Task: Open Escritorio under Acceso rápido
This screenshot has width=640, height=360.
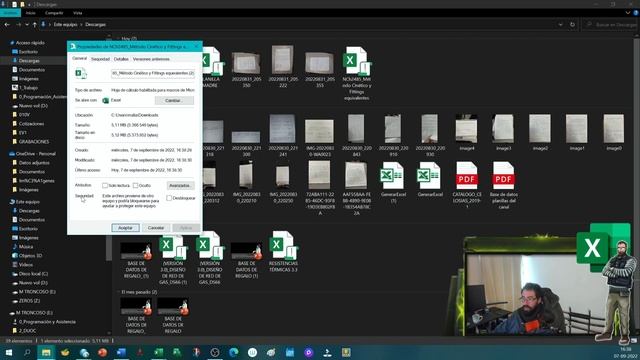Action: (28, 52)
